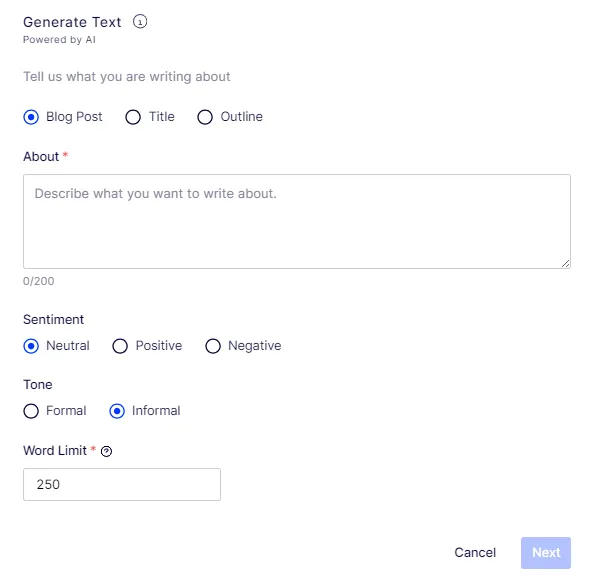Set sentiment to Neutral
This screenshot has height=587, width=594.
[31, 346]
